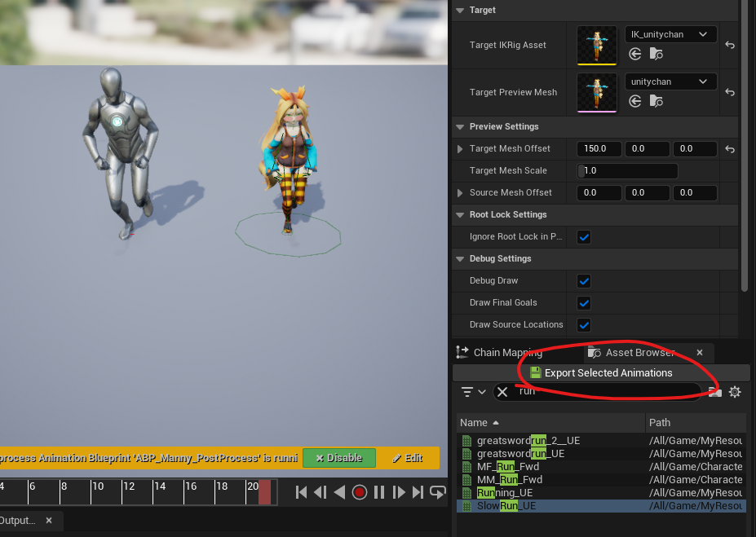Select greatswordrun_UE animation
Image resolution: width=756 pixels, height=537 pixels.
(601, 454)
